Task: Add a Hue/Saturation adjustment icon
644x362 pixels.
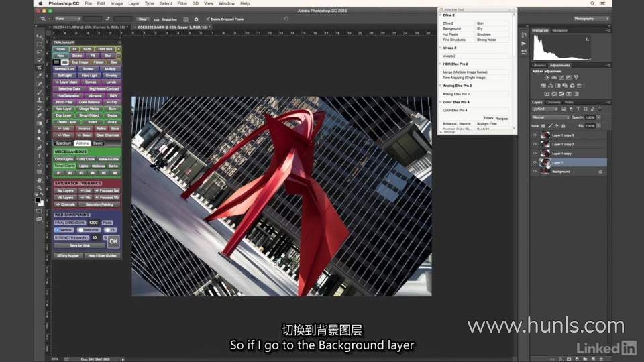Action: click(x=543, y=86)
